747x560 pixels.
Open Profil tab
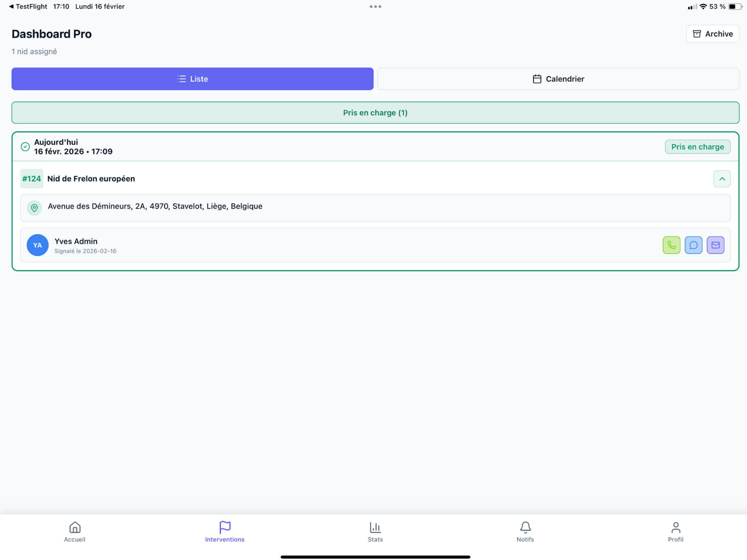[x=675, y=532]
